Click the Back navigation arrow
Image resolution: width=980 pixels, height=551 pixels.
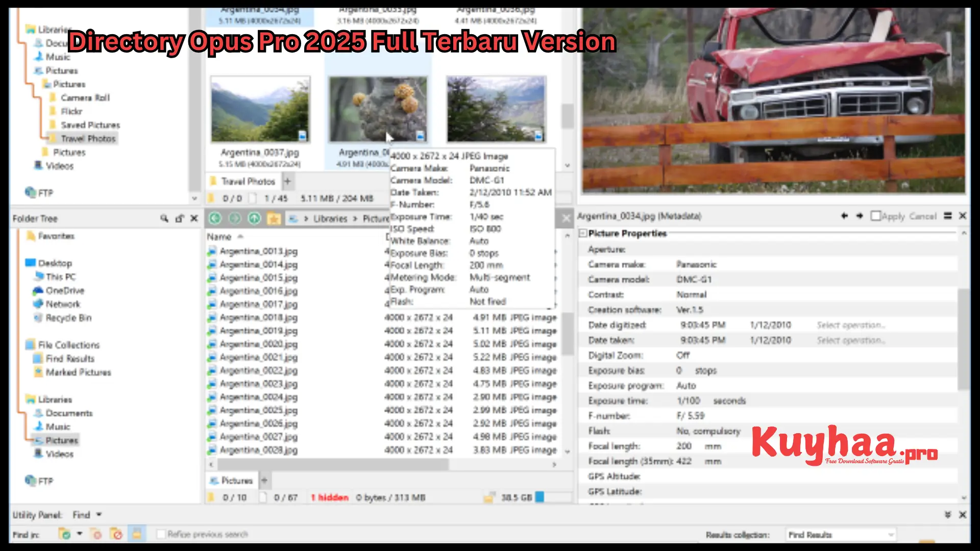(215, 218)
